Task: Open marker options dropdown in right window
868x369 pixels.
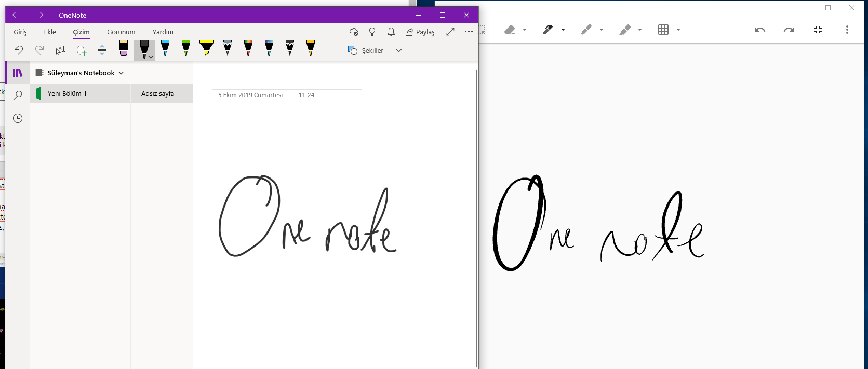Action: tap(602, 30)
